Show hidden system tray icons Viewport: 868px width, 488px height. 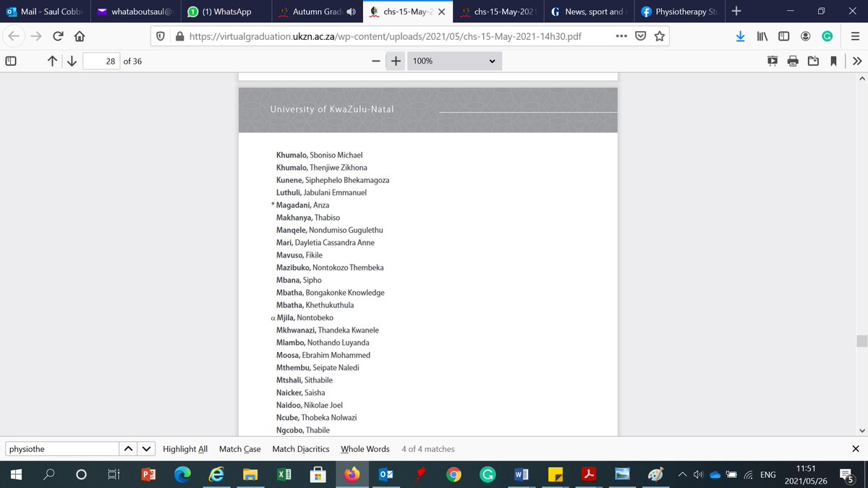coord(682,475)
